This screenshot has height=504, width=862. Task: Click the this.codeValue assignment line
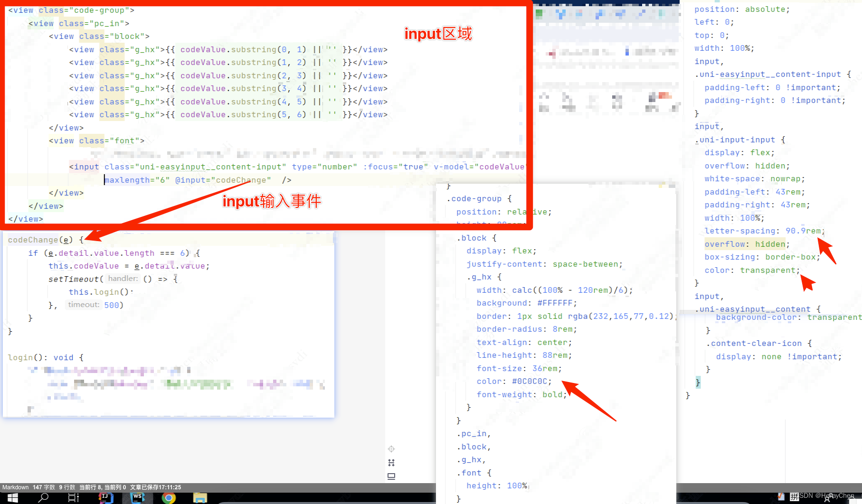pos(129,266)
